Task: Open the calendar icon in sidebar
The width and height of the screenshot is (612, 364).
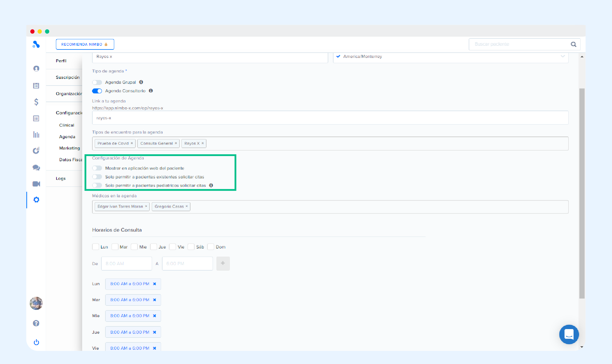Action: (x=36, y=86)
